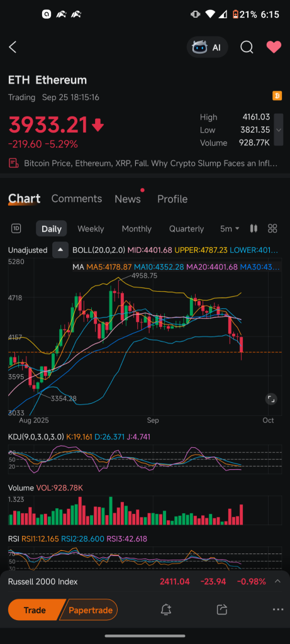
Task: Open the Bitcoin Price news headline
Action: 151,164
